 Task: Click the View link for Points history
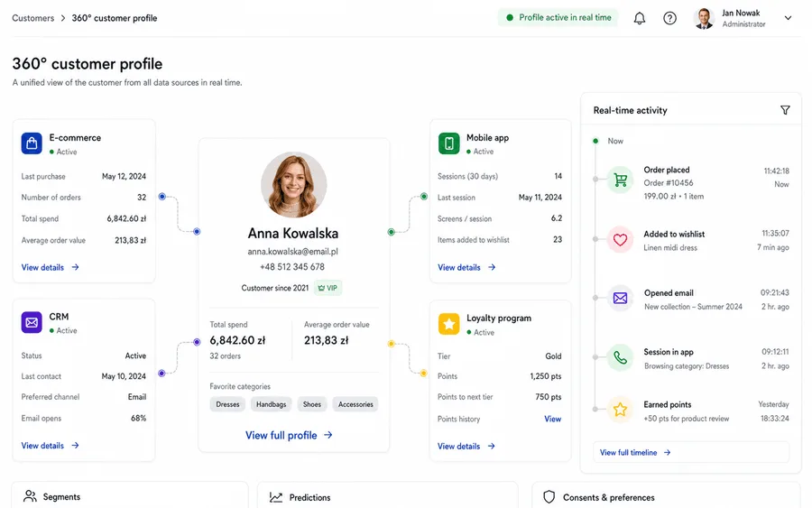tap(552, 419)
